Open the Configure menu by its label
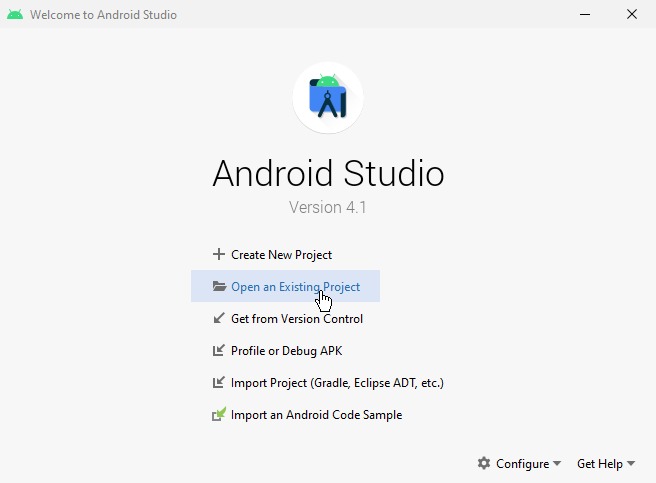Viewport: 656px width, 483px height. point(522,464)
